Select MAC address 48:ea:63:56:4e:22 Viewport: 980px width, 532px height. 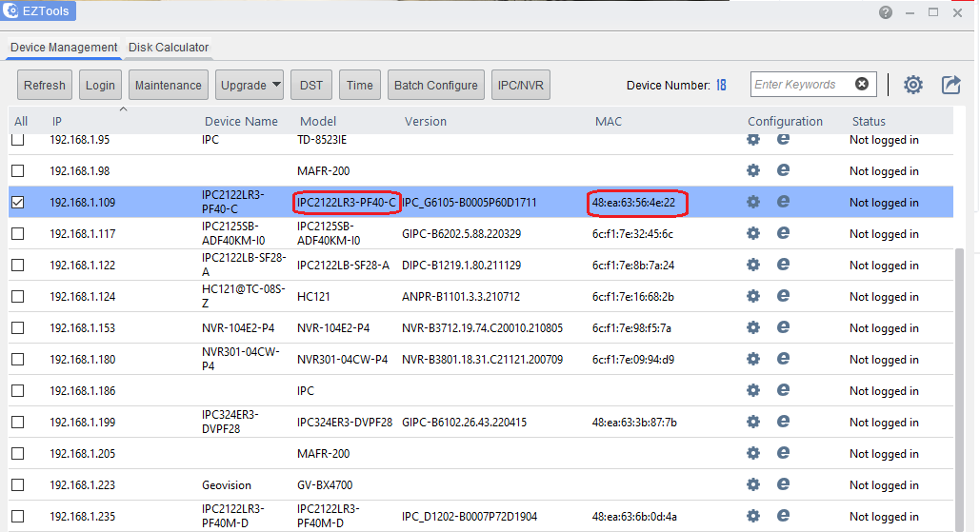point(633,203)
